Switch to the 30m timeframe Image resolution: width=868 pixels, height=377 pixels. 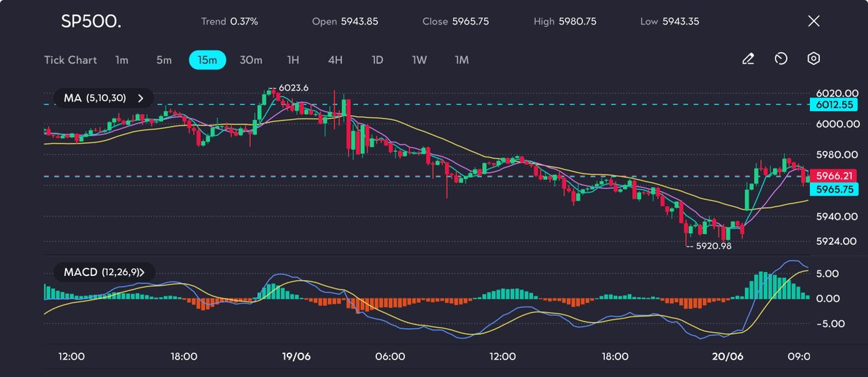251,60
